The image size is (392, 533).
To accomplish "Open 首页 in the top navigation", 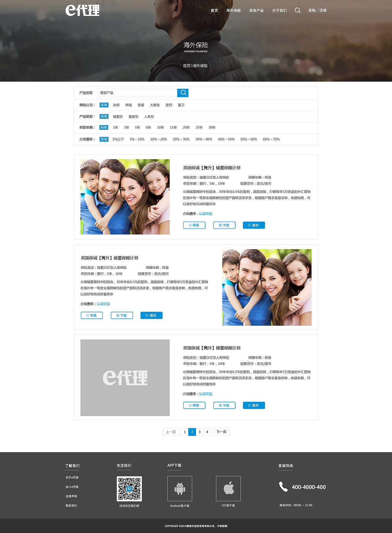I will [x=214, y=10].
